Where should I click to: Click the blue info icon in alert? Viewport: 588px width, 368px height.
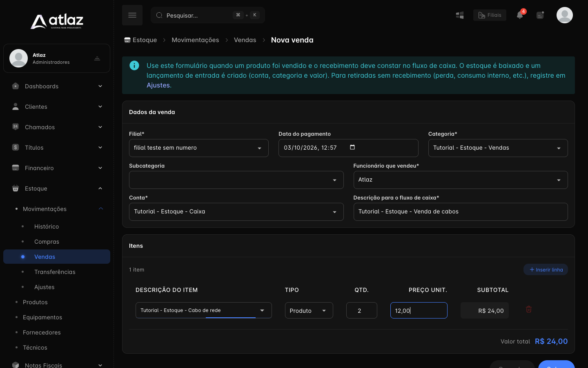tap(134, 65)
